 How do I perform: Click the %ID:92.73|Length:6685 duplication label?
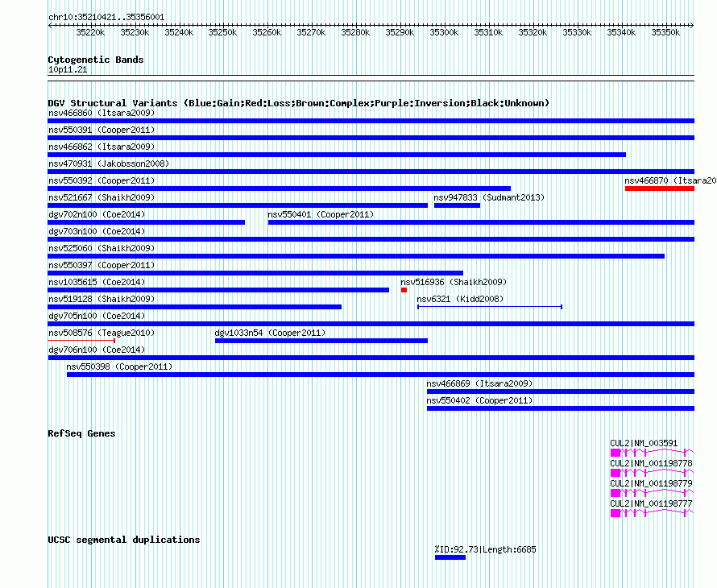coord(485,549)
